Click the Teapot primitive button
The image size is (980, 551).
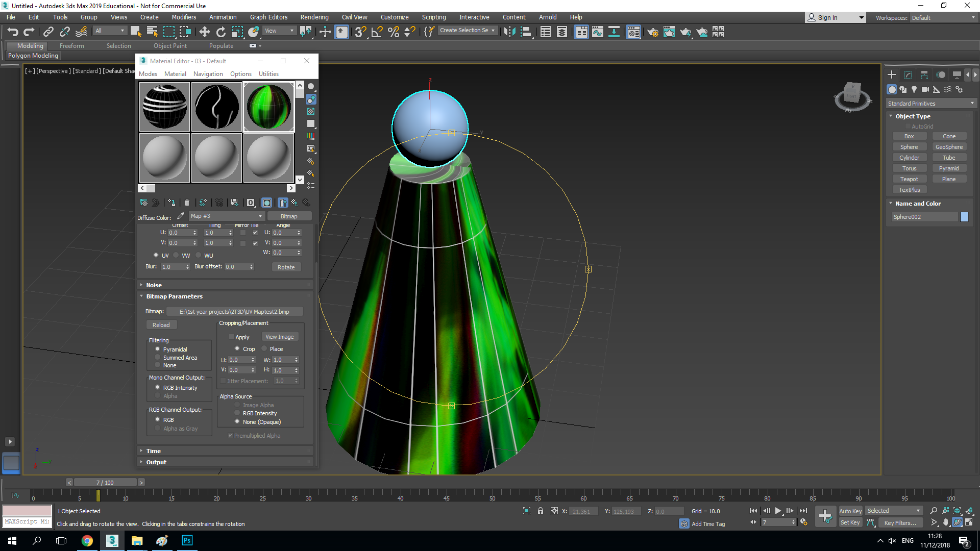point(909,179)
